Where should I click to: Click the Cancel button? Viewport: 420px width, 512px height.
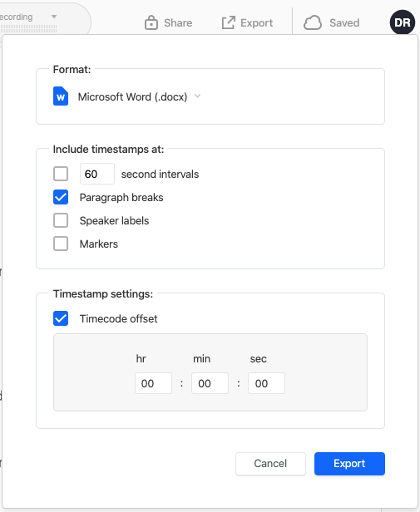(270, 464)
